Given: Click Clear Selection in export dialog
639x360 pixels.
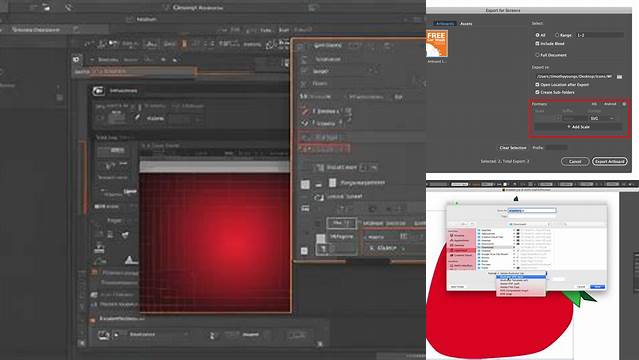Looking at the screenshot, I should pyautogui.click(x=513, y=148).
